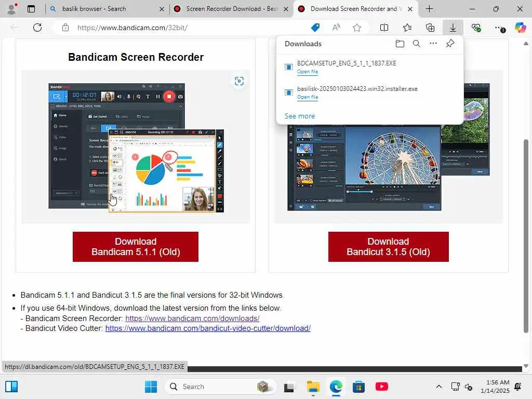
Task: Click the Bandicam Screen Recorder screenshot image
Action: pos(136,148)
